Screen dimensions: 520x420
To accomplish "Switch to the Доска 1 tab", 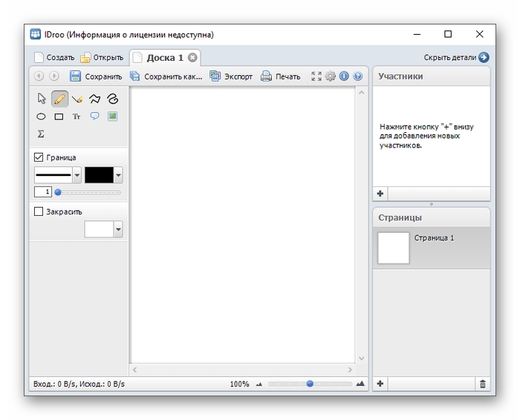I will coord(165,58).
